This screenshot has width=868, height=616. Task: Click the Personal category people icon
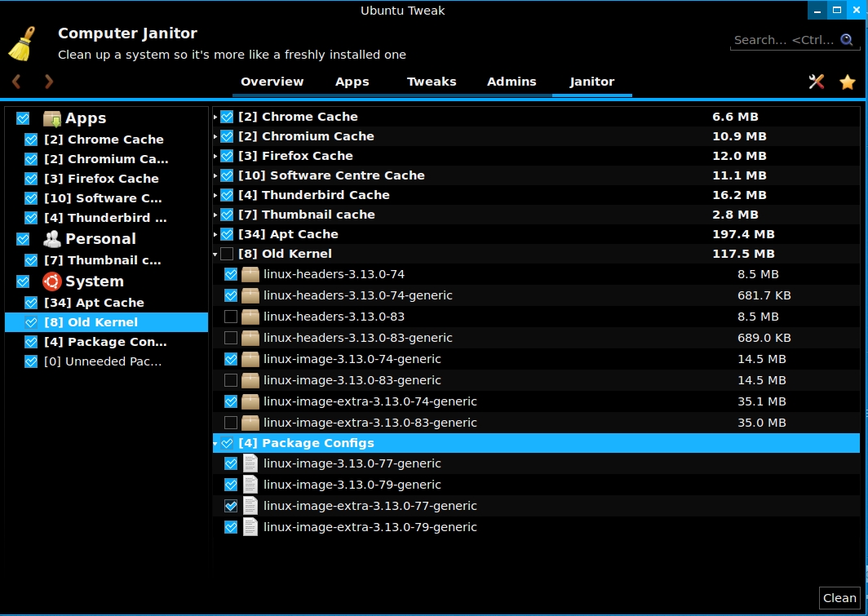point(52,239)
